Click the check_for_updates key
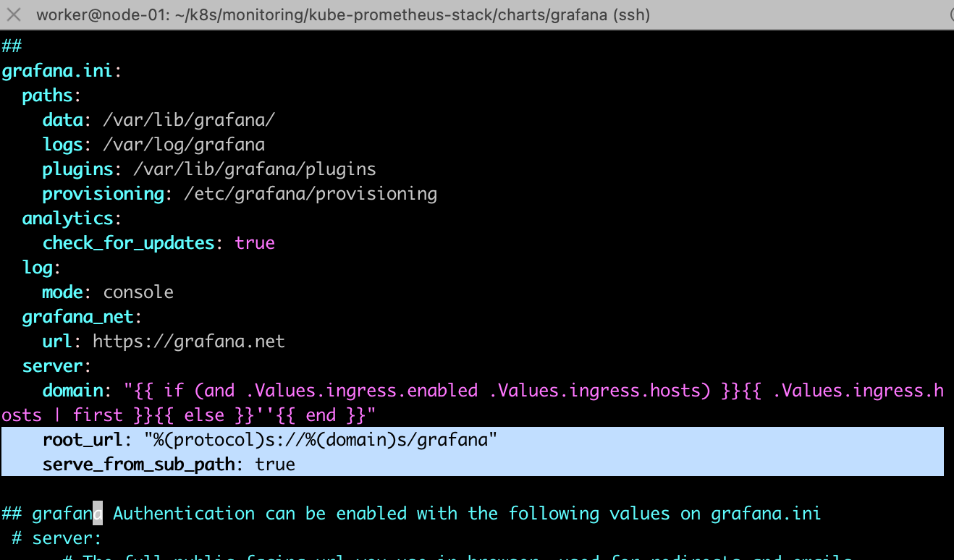This screenshot has width=954, height=560. [128, 243]
